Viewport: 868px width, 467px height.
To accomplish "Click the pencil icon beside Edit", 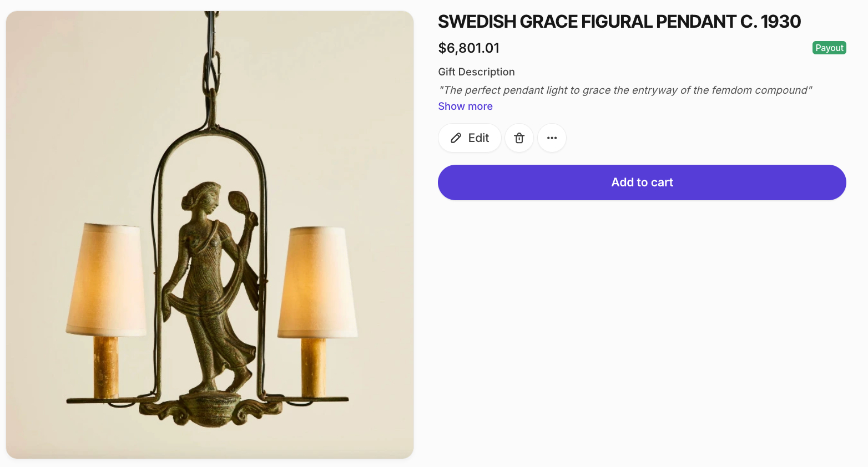I will tap(456, 138).
